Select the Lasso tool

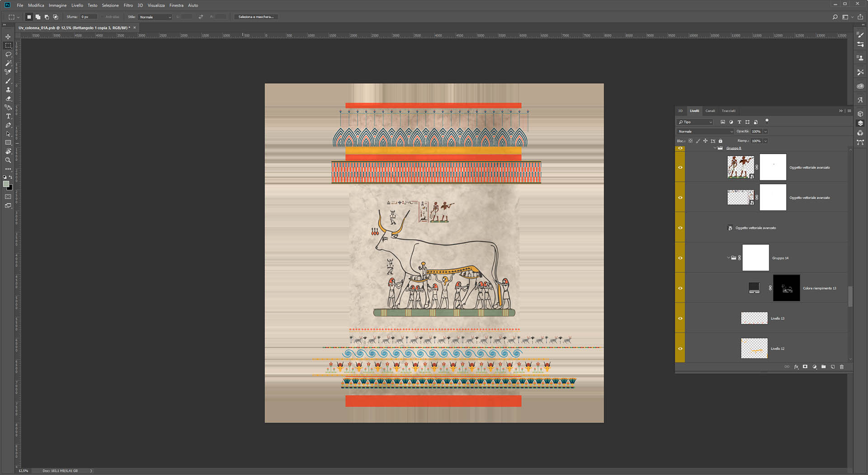click(8, 54)
